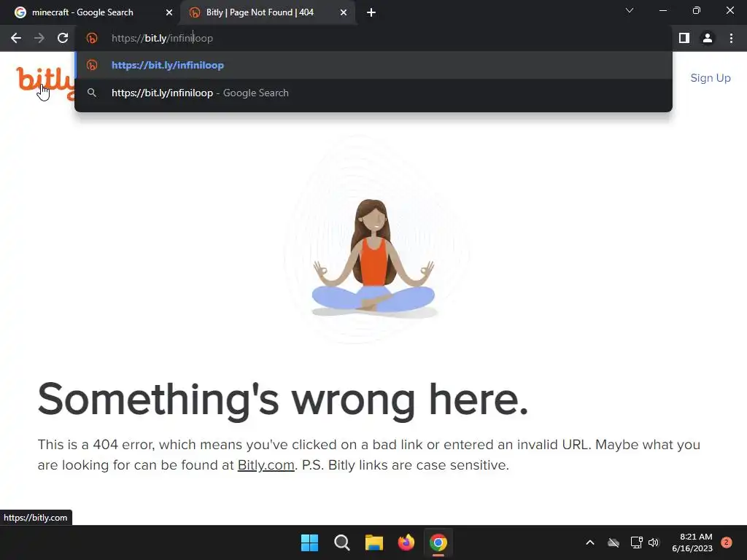
Task: Open the volume speaker tray icon
Action: pyautogui.click(x=654, y=542)
